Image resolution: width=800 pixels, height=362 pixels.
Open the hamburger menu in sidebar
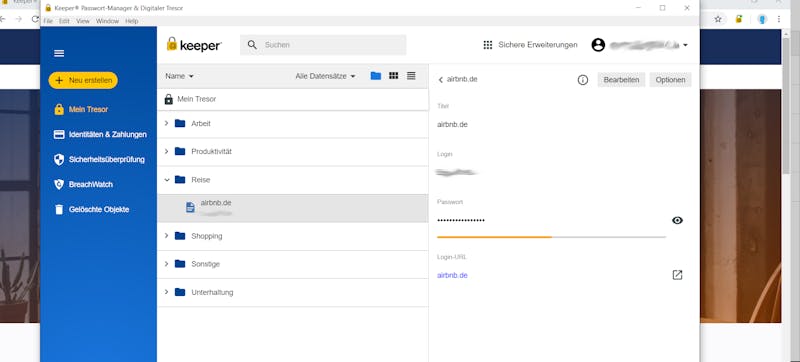59,54
